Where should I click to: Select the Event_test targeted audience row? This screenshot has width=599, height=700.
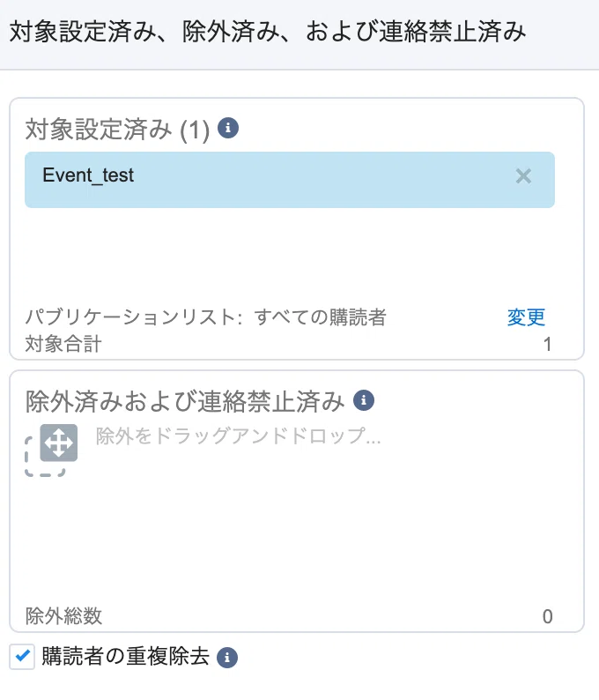pos(290,180)
